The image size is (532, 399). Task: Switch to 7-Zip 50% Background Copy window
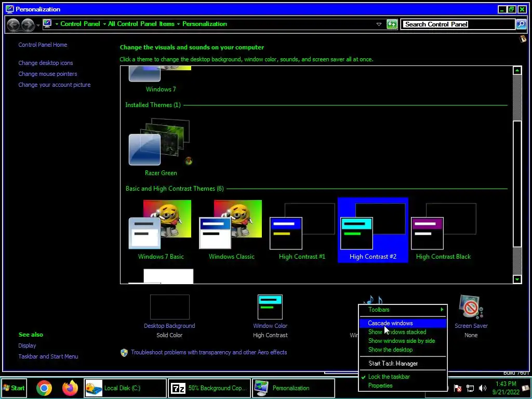click(x=209, y=388)
